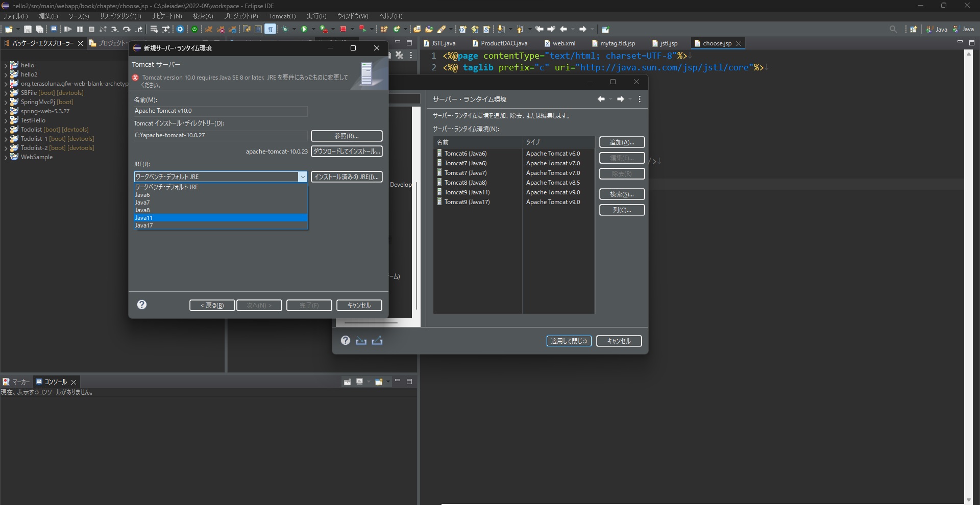The width and height of the screenshot is (980, 505).
Task: Open the Tomcat(T) menu
Action: (x=282, y=16)
